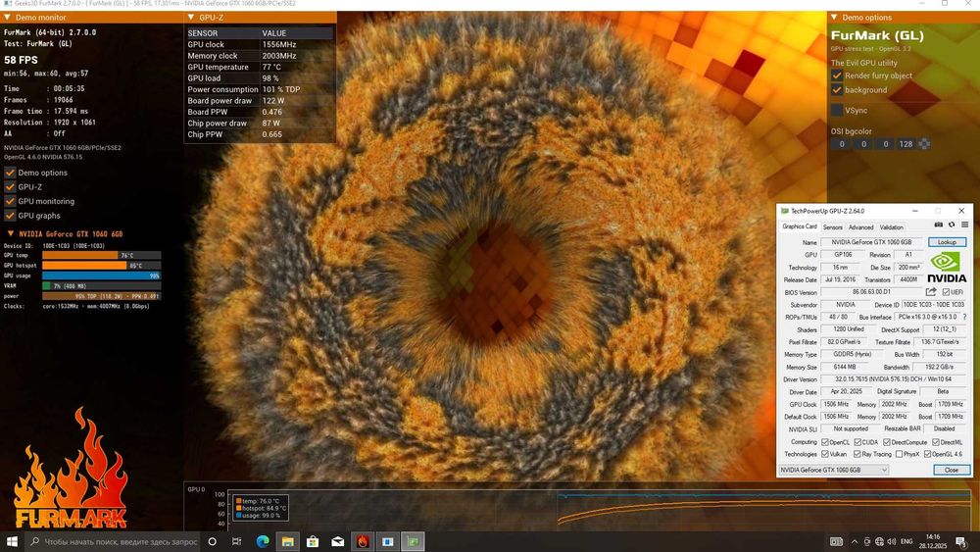
Task: Click the GPU usage blue bar
Action: (101, 276)
